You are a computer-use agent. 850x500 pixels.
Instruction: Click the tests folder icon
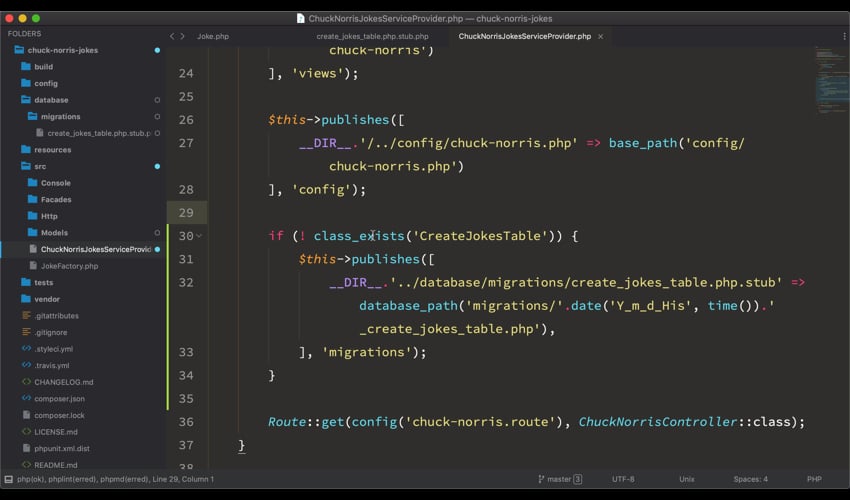tap(25, 282)
